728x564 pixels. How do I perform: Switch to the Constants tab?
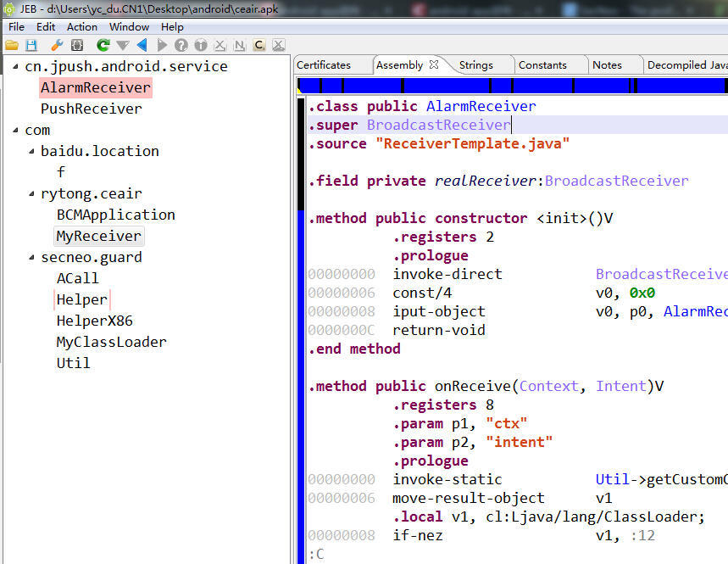pos(542,65)
